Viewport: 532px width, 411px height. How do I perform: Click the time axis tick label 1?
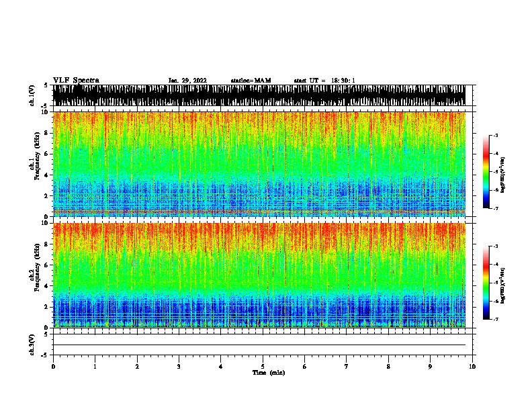point(95,367)
